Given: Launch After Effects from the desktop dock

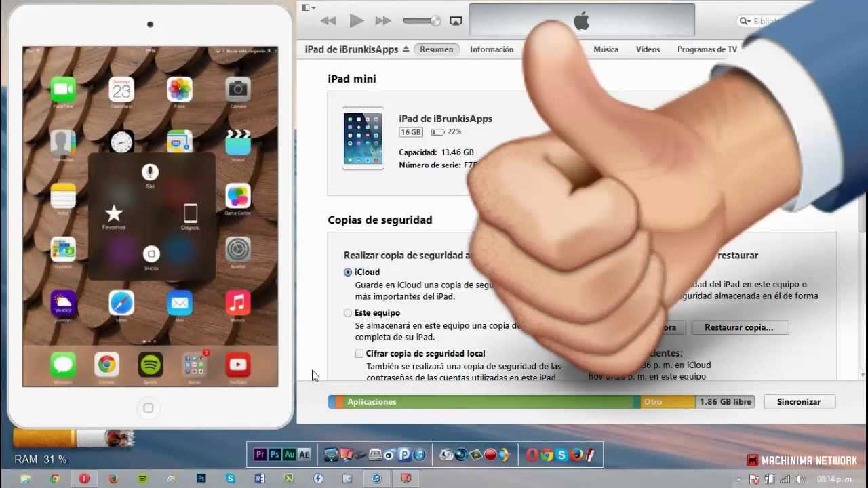Looking at the screenshot, I should (x=304, y=455).
